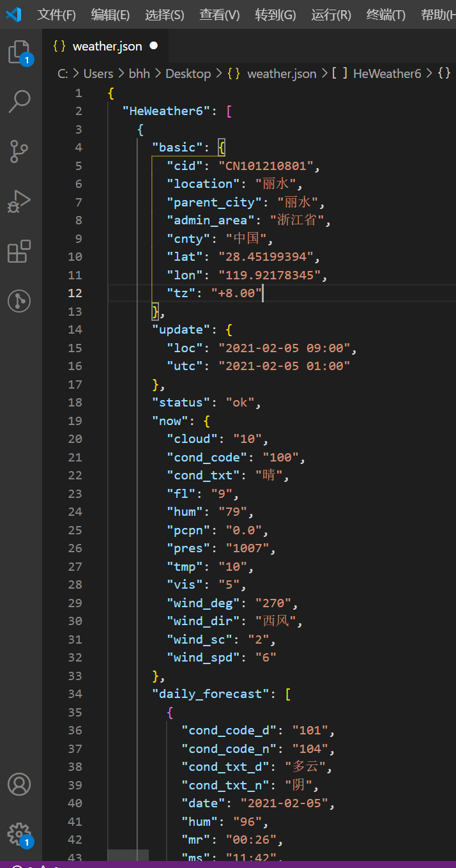The height and width of the screenshot is (868, 456).
Task: Click line number 4 in the gutter
Action: 79,147
